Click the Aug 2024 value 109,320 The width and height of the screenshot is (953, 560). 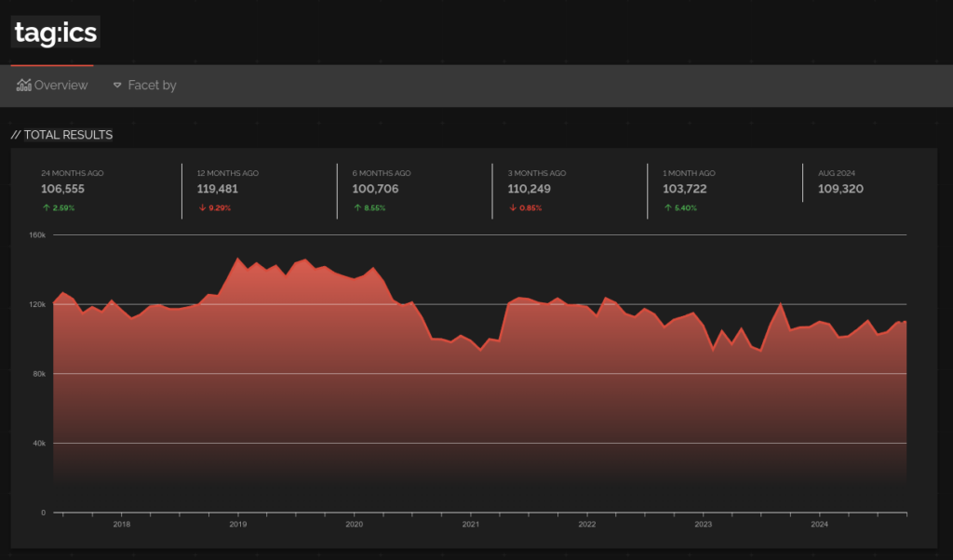tap(840, 189)
